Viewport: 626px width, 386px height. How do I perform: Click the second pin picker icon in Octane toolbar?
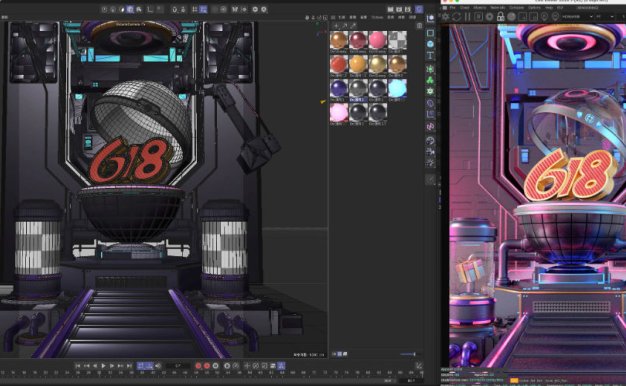pyautogui.click(x=555, y=17)
